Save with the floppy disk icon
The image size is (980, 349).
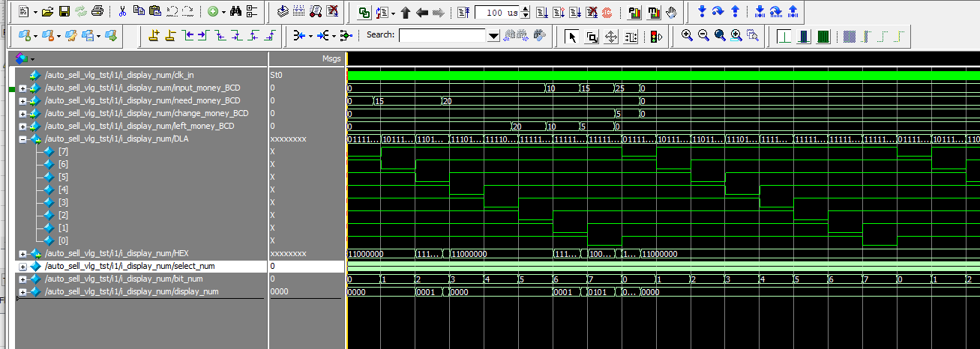point(64,12)
